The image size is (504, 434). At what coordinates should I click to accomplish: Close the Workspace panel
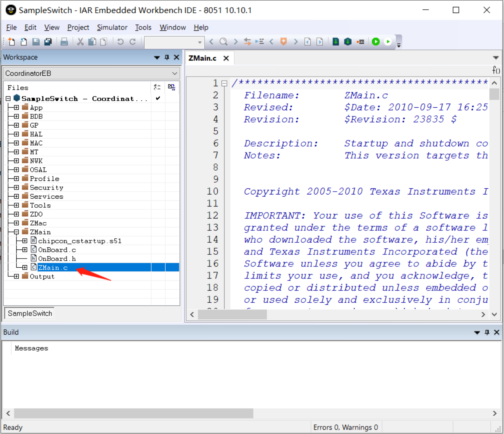click(176, 57)
